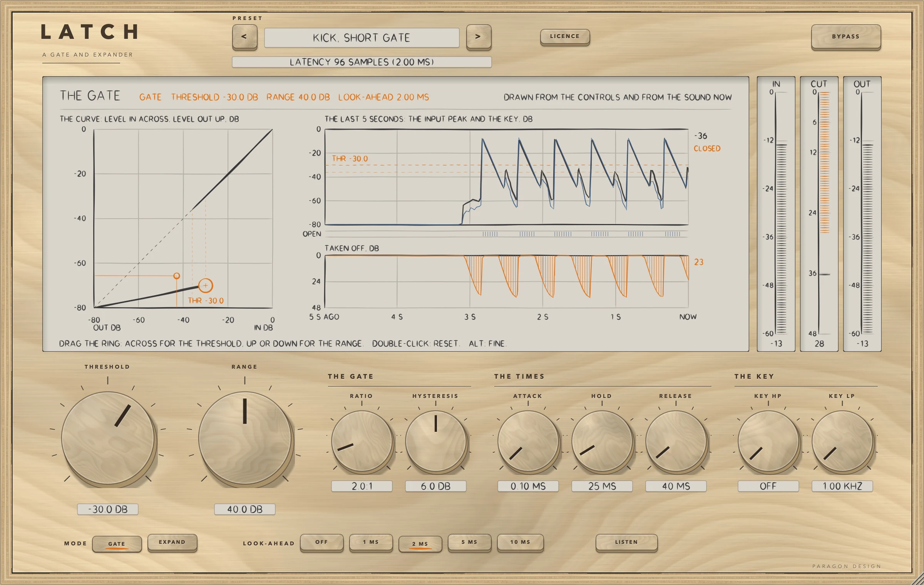
Task: Click the IN level meter
Action: tap(776, 214)
